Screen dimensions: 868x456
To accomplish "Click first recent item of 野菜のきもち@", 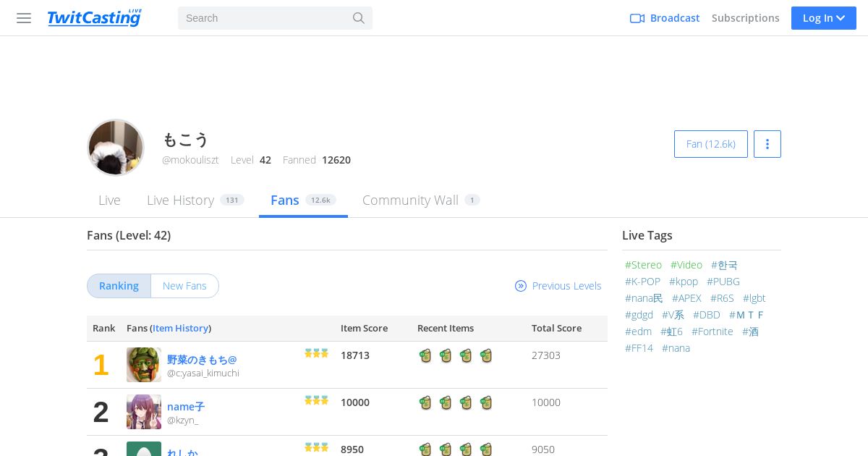I will click(425, 355).
